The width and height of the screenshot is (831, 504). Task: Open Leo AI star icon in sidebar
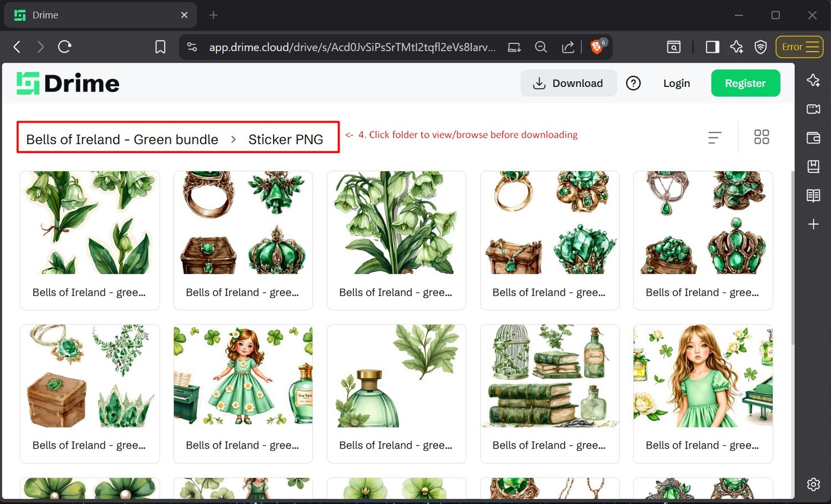813,80
